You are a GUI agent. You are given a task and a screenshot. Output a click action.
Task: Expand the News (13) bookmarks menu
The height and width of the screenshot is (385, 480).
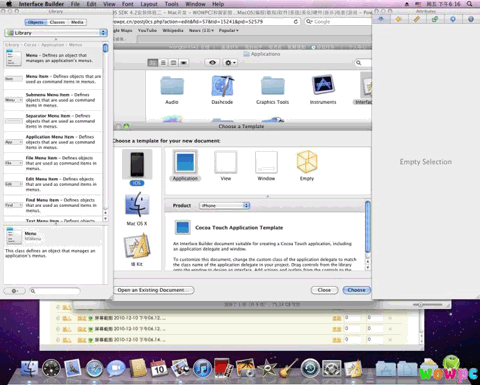(x=201, y=30)
